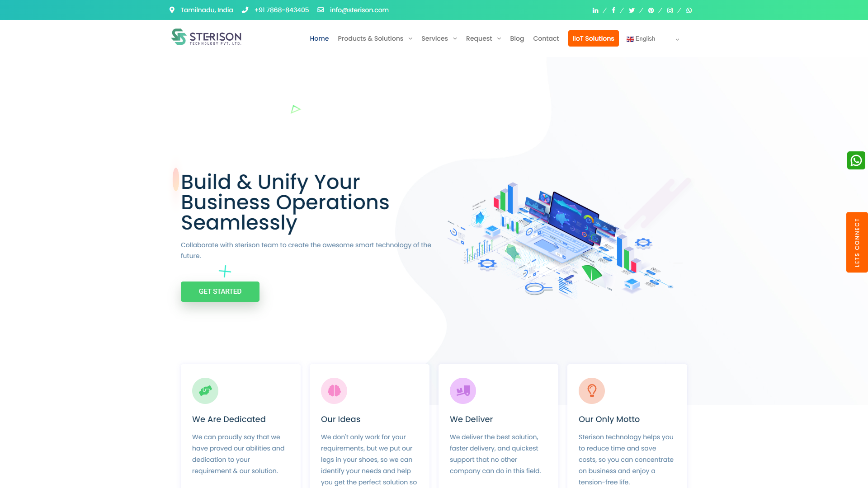
Task: Click the Facebook social media icon
Action: coord(613,9)
